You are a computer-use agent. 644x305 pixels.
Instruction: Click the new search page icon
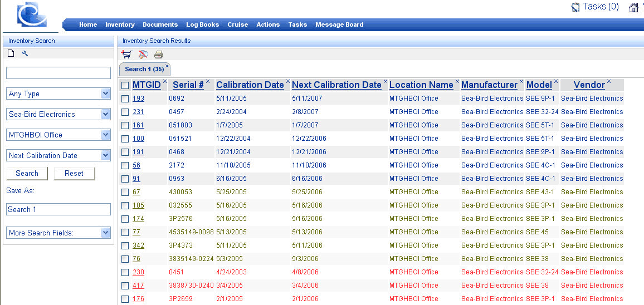click(11, 53)
